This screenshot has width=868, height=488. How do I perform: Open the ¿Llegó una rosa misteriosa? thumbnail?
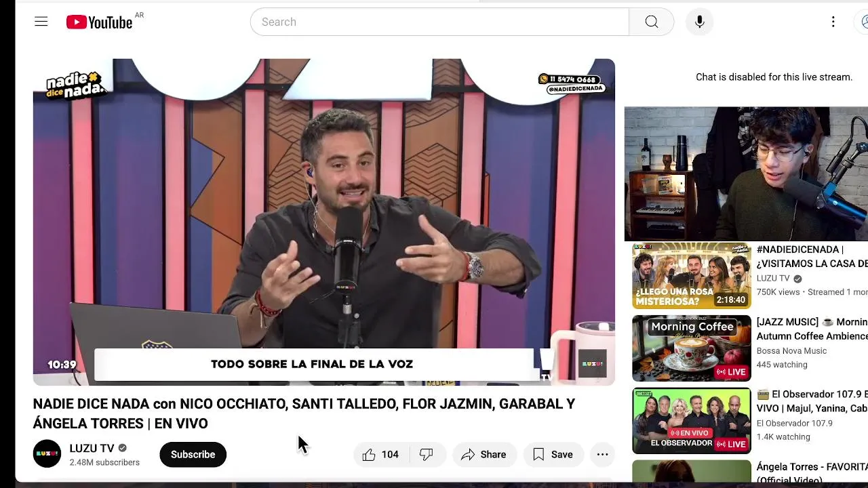coord(692,276)
